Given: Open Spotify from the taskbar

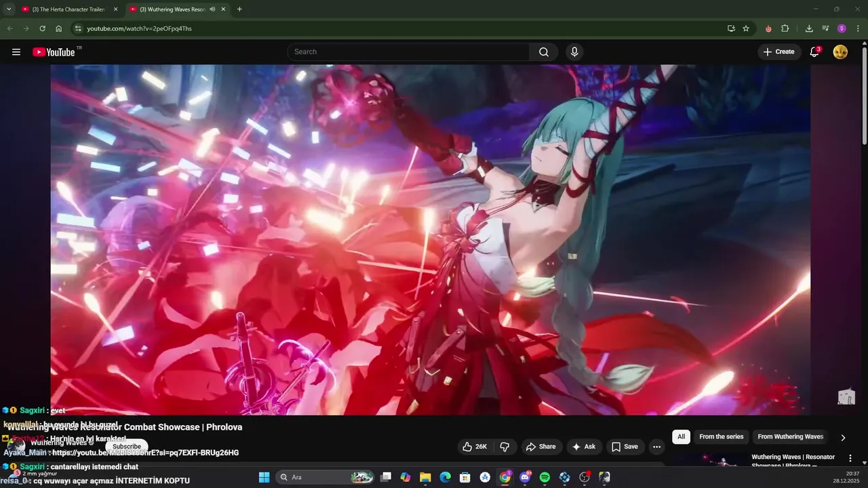Looking at the screenshot, I should tap(545, 477).
